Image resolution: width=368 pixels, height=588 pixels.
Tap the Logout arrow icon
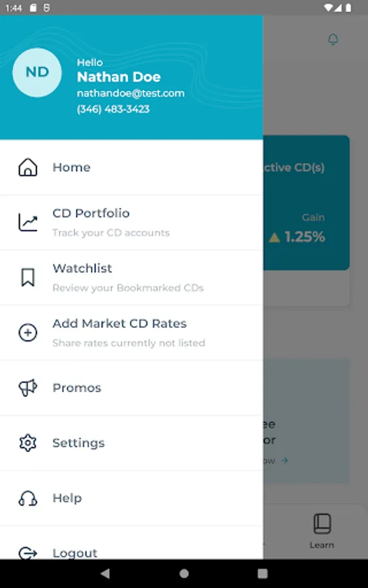pyautogui.click(x=27, y=553)
